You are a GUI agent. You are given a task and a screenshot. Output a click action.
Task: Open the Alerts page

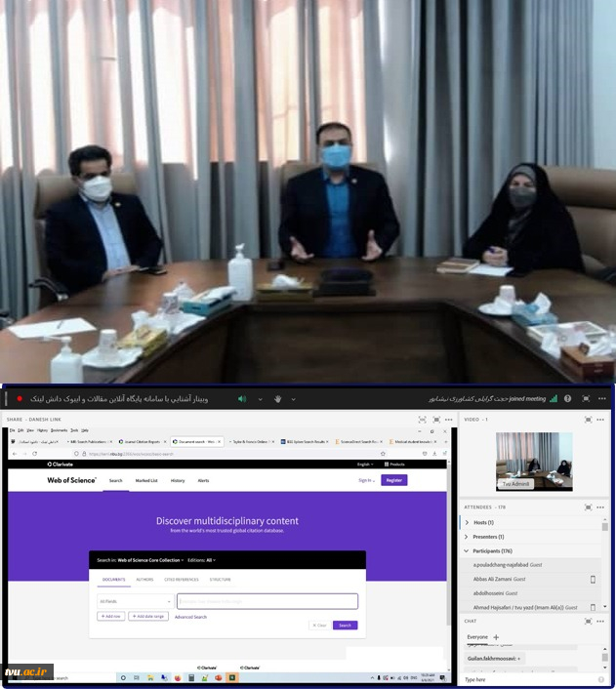coord(204,481)
